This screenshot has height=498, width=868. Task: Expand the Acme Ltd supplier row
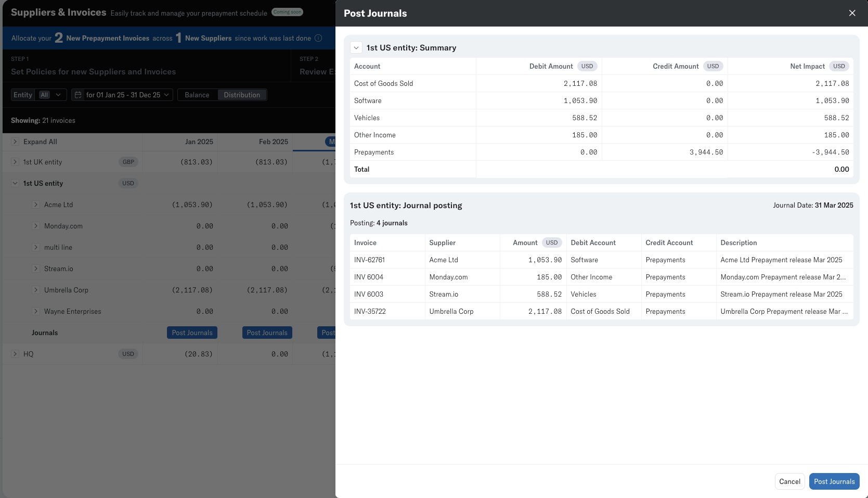pos(36,205)
